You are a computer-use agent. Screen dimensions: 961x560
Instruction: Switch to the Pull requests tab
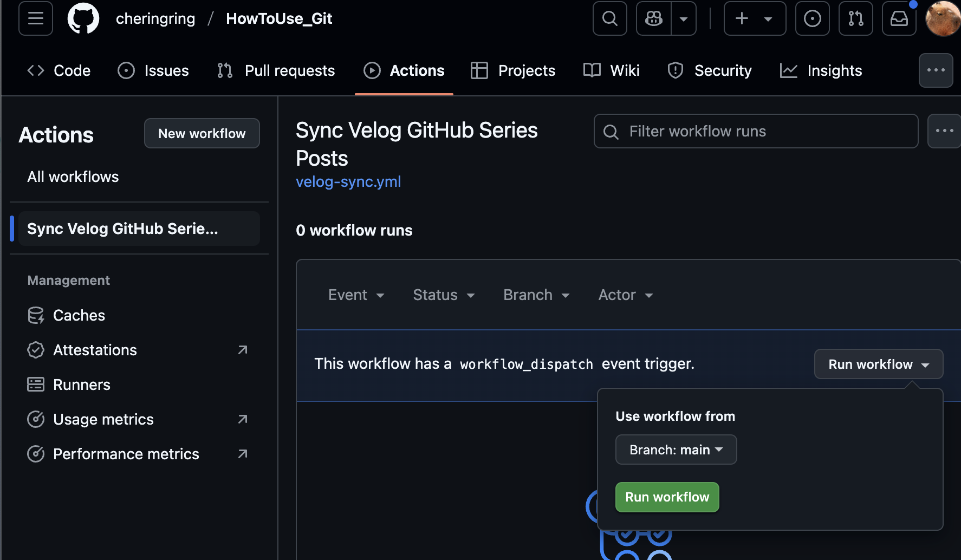point(276,70)
